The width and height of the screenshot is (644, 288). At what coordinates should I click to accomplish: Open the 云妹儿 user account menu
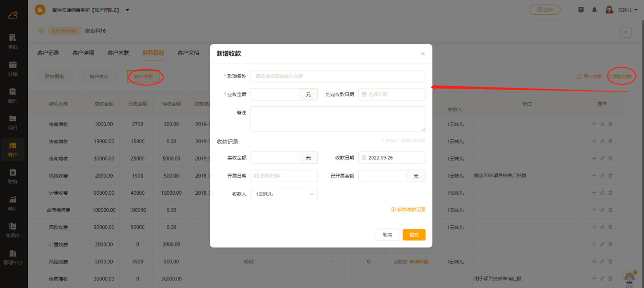[x=627, y=9]
